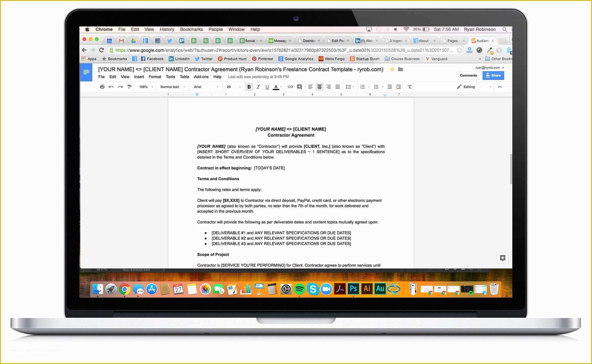Click the Undo arrow in Docs toolbar
Viewport: 592px width, 364px height.
[111, 87]
